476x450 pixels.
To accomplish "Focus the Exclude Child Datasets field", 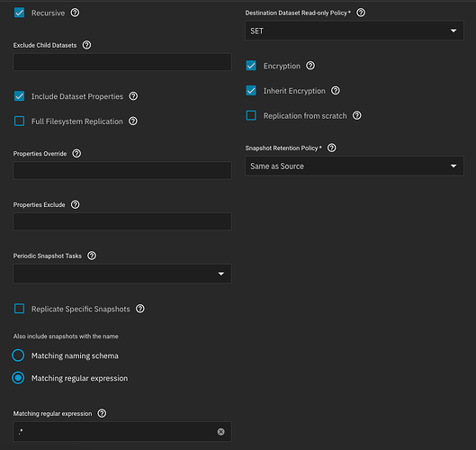I will (x=122, y=62).
